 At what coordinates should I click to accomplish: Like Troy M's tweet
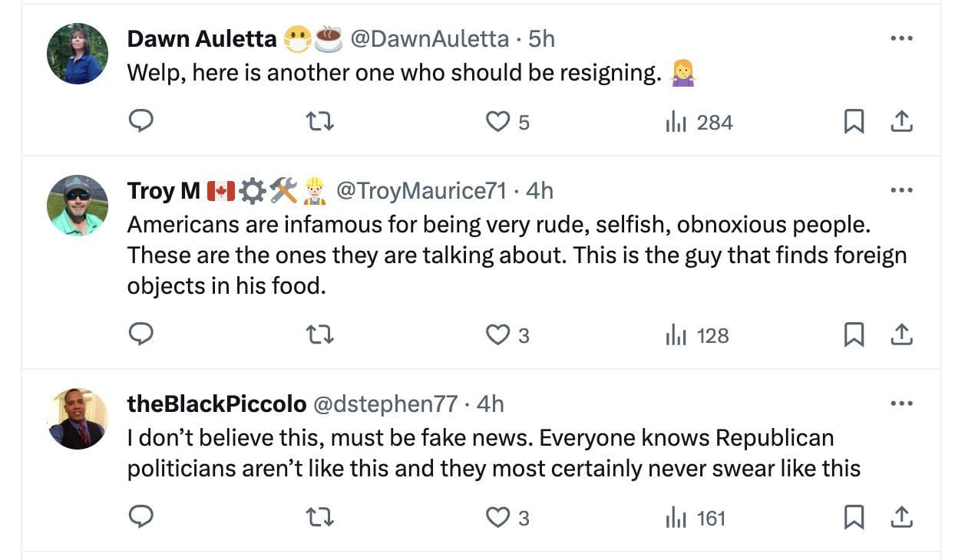tap(498, 334)
